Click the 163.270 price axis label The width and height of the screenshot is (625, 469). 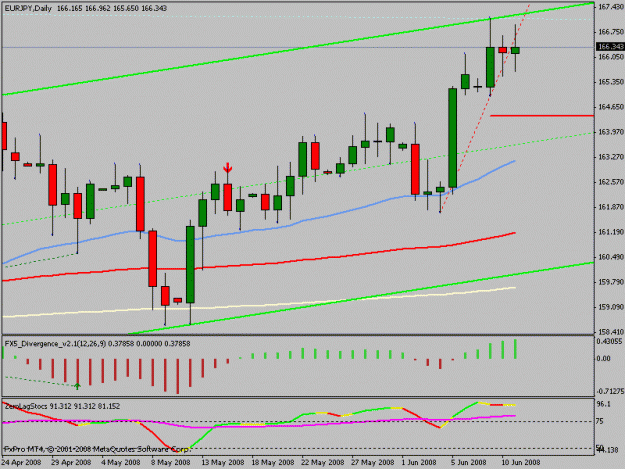(x=611, y=157)
